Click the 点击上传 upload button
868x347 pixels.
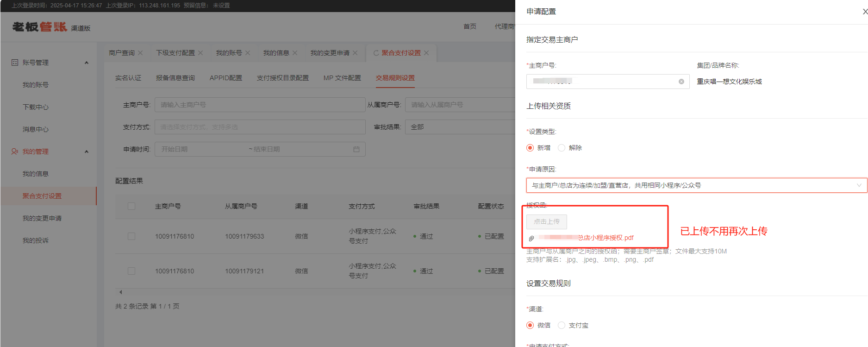pyautogui.click(x=547, y=221)
